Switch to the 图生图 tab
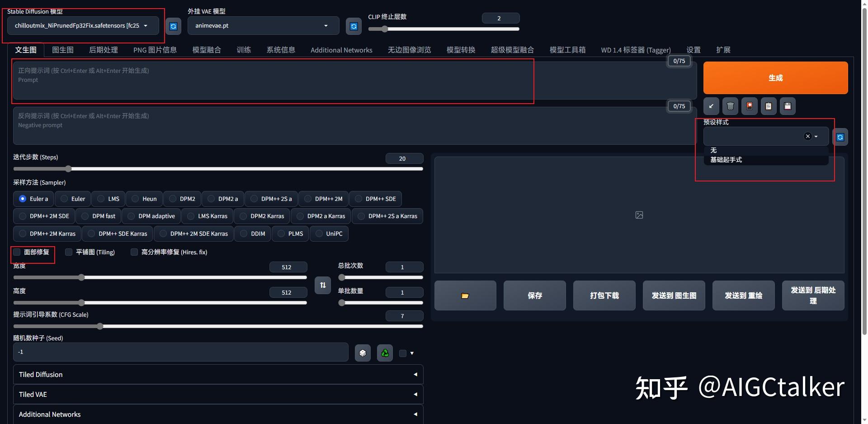868x424 pixels. click(x=63, y=50)
